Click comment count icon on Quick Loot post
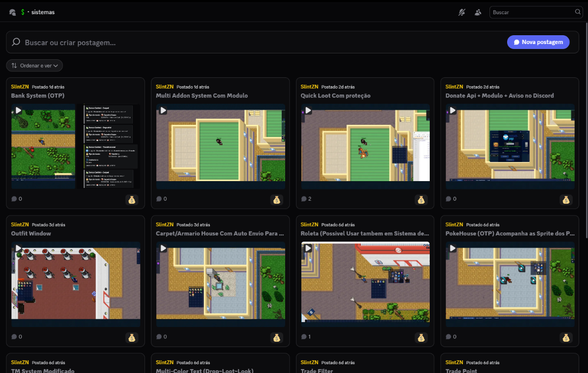 (304, 199)
